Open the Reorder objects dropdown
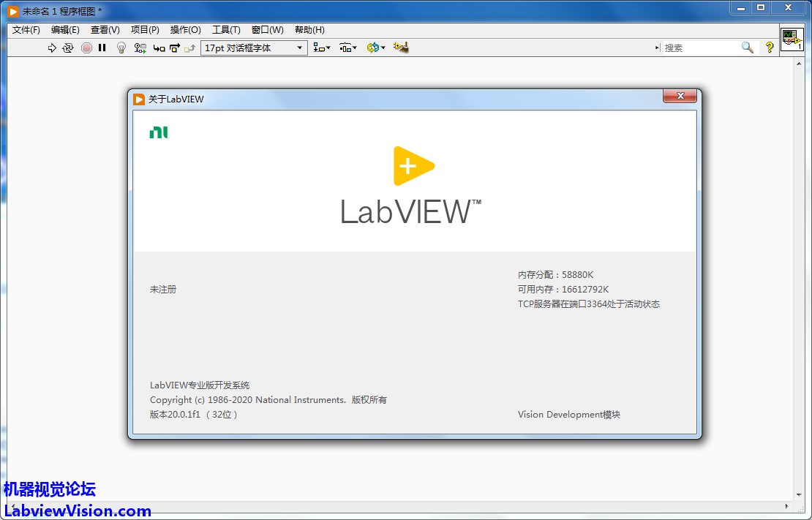This screenshot has height=520, width=812. 376,48
